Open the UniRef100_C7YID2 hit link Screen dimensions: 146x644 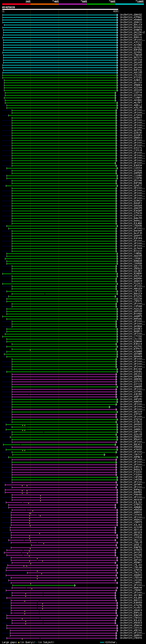[131, 337]
